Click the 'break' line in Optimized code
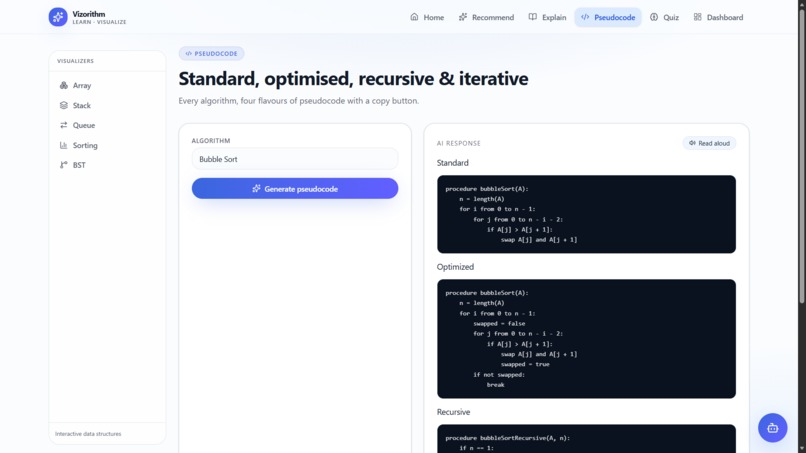Image resolution: width=806 pixels, height=453 pixels. [496, 385]
